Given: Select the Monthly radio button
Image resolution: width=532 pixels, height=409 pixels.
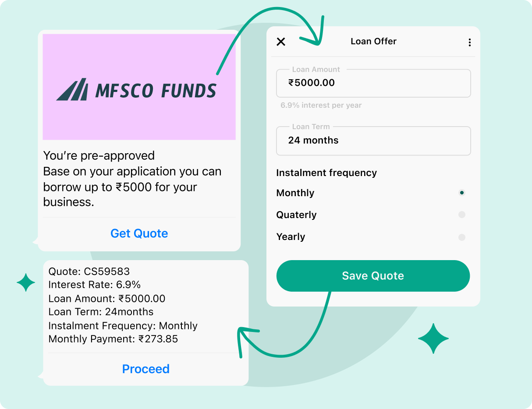Looking at the screenshot, I should pos(461,193).
